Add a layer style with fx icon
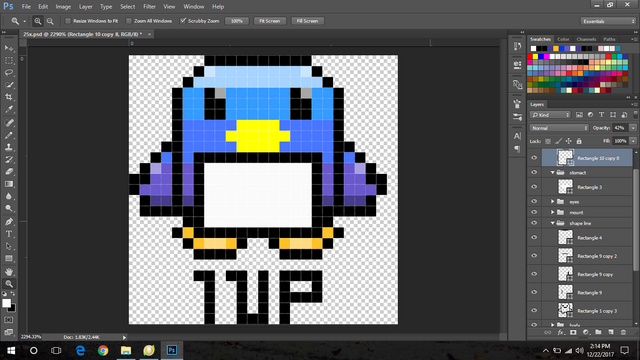The width and height of the screenshot is (640, 360). (560, 332)
